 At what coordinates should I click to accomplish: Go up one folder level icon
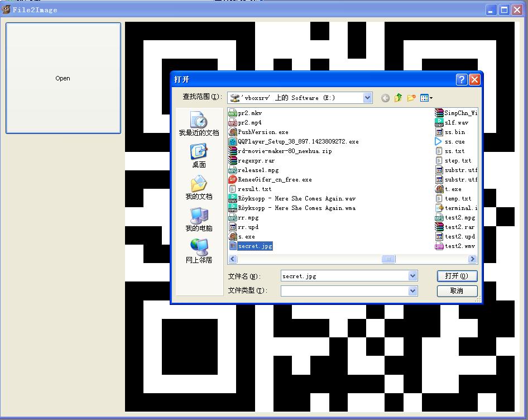(x=398, y=98)
